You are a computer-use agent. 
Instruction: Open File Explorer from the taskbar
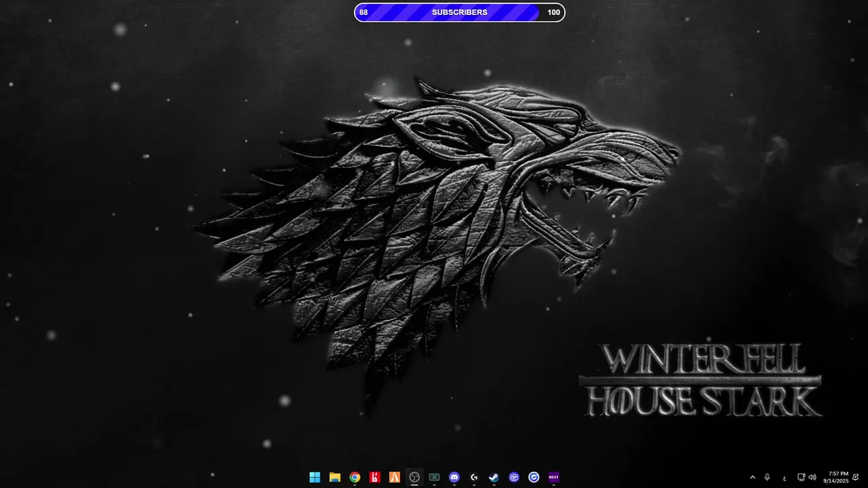pos(334,477)
